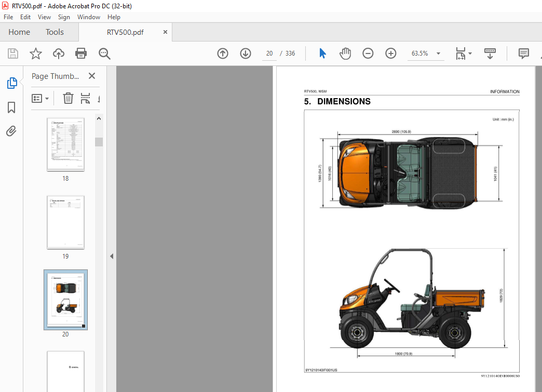Click the fit page width icon
The height and width of the screenshot is (392, 542).
click(460, 53)
